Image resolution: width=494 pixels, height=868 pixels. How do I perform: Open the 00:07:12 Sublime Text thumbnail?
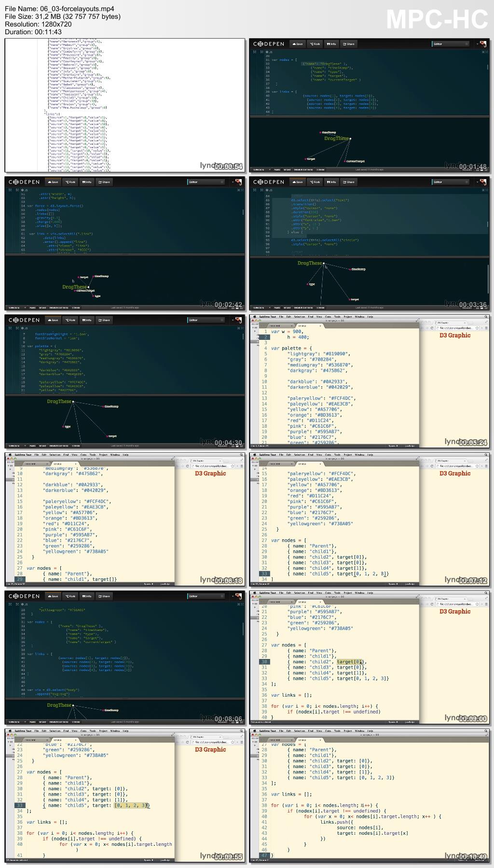[x=370, y=519]
